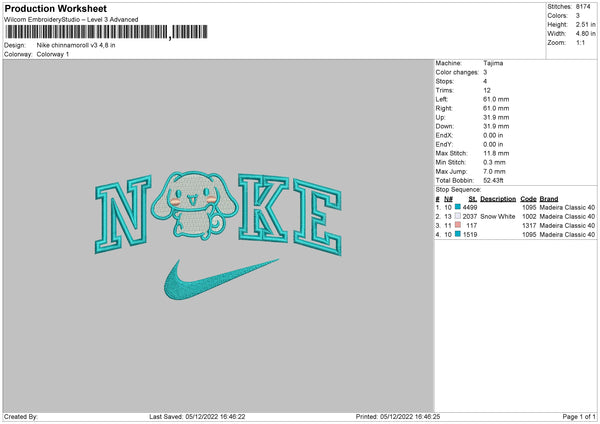Click the 'Description' column header
This screenshot has height=424, width=600.
point(498,199)
